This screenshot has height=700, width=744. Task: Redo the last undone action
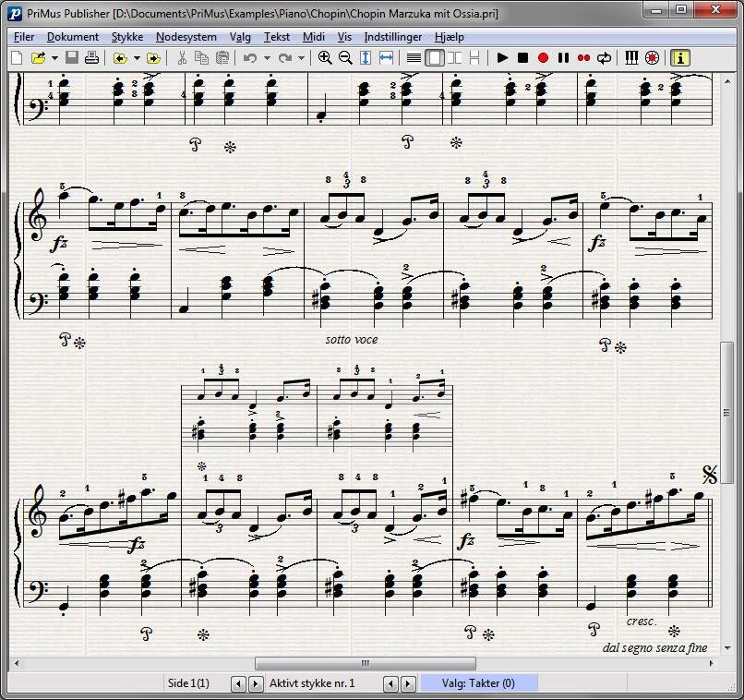[284, 58]
